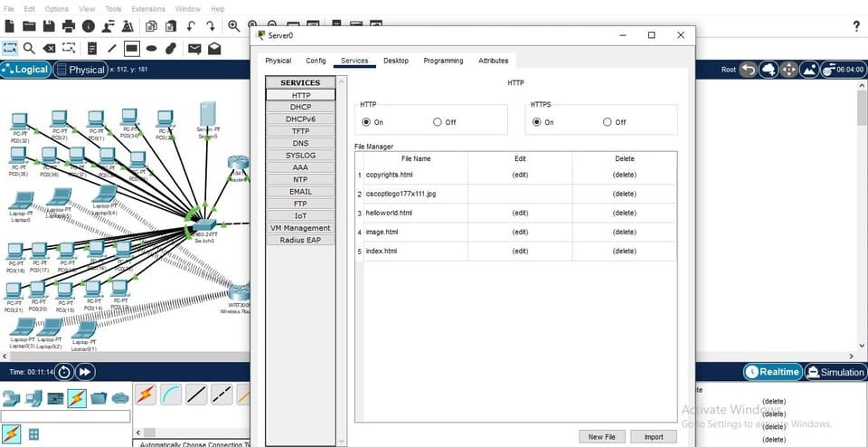This screenshot has width=868, height=447.
Task: Pick the copper cross-over dashed cable
Action: (x=222, y=395)
